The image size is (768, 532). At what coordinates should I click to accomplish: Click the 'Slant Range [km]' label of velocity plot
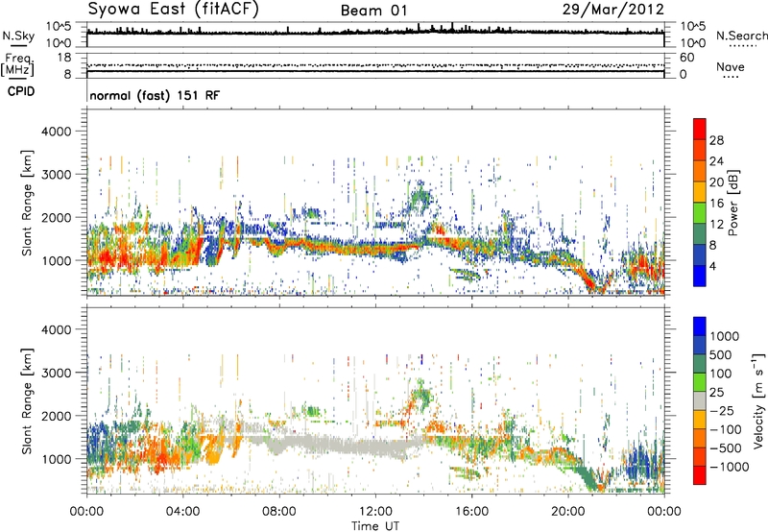27,400
